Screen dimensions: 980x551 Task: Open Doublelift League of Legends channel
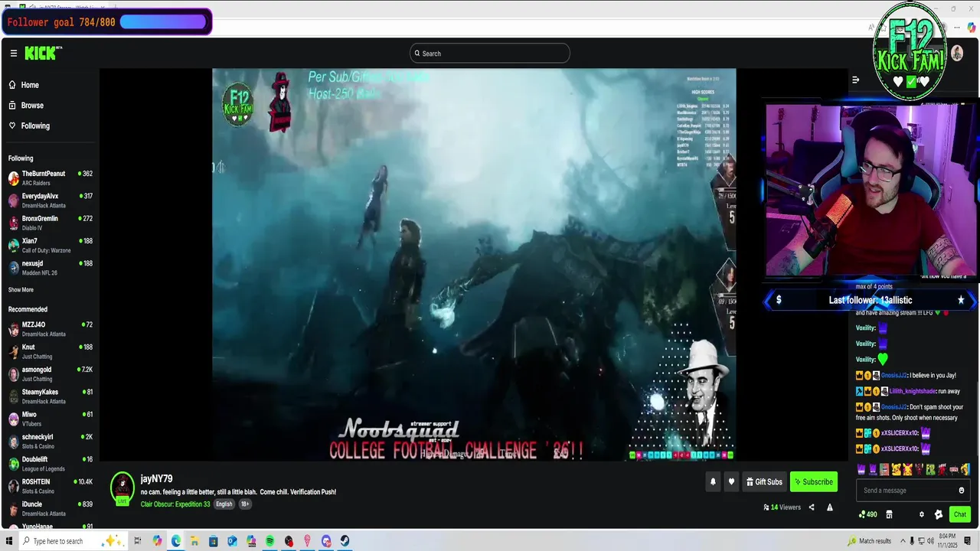coord(50,464)
